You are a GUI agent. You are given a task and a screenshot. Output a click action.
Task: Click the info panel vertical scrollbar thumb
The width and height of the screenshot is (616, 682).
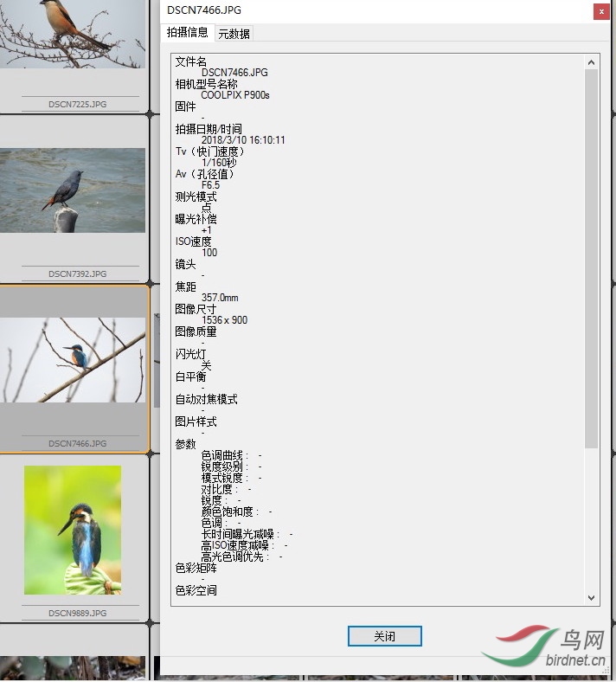pos(592,260)
